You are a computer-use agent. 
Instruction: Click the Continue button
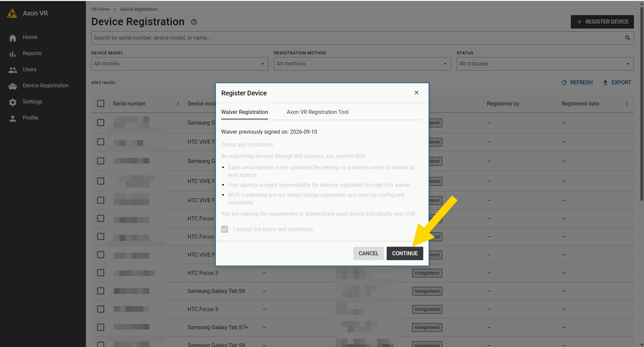[405, 254]
